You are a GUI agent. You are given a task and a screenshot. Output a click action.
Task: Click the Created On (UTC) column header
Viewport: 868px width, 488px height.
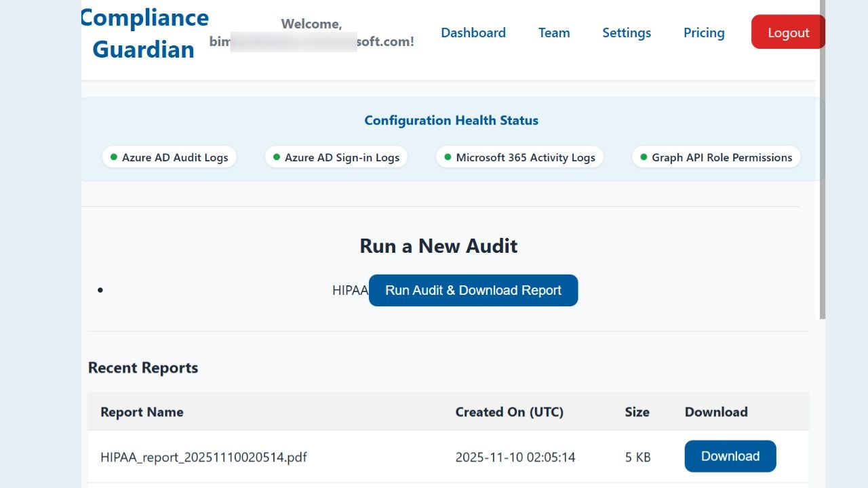tap(509, 412)
